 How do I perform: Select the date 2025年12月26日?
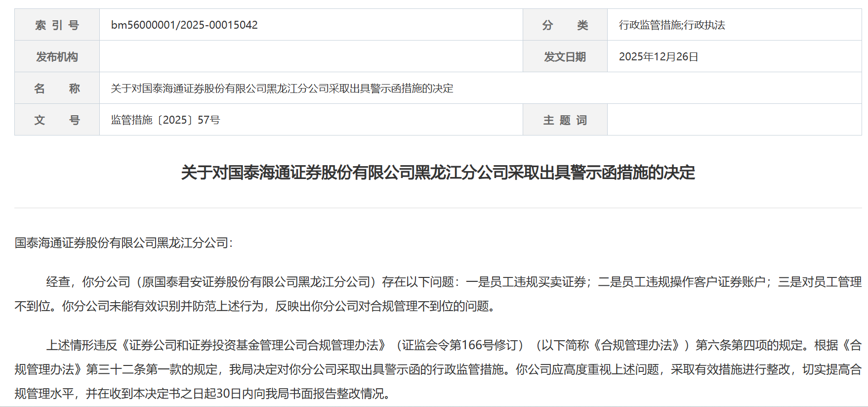coord(659,56)
